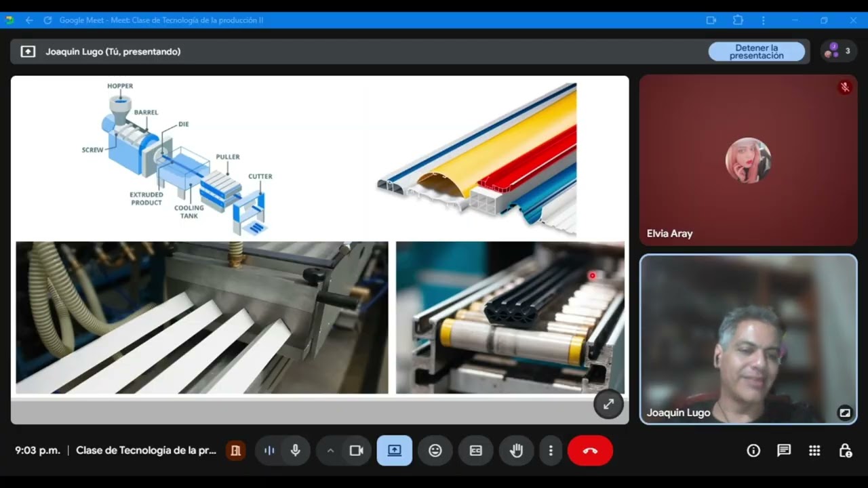The image size is (868, 488).
Task: Click the black tubes on roller conveyor photo
Action: (x=510, y=318)
